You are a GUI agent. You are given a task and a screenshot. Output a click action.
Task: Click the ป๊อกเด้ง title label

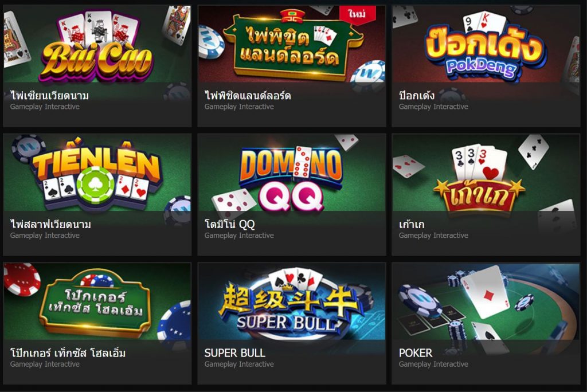pos(417,96)
